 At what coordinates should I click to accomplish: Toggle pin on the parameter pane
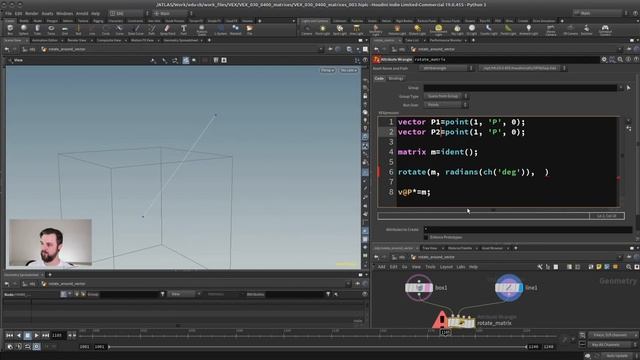(x=630, y=49)
